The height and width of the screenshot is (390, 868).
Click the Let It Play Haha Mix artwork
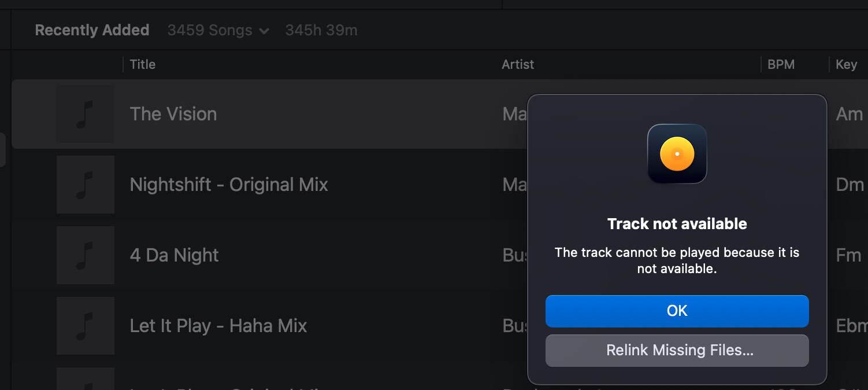pos(85,326)
